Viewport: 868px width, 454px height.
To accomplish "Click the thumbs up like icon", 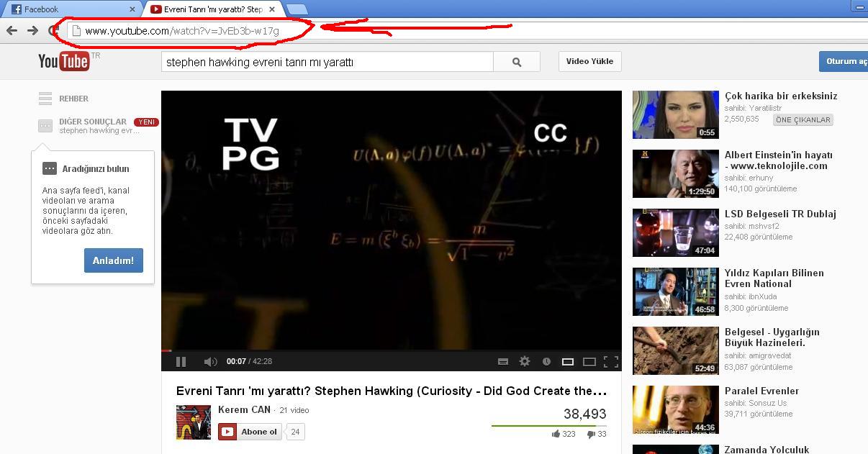I will (x=556, y=434).
